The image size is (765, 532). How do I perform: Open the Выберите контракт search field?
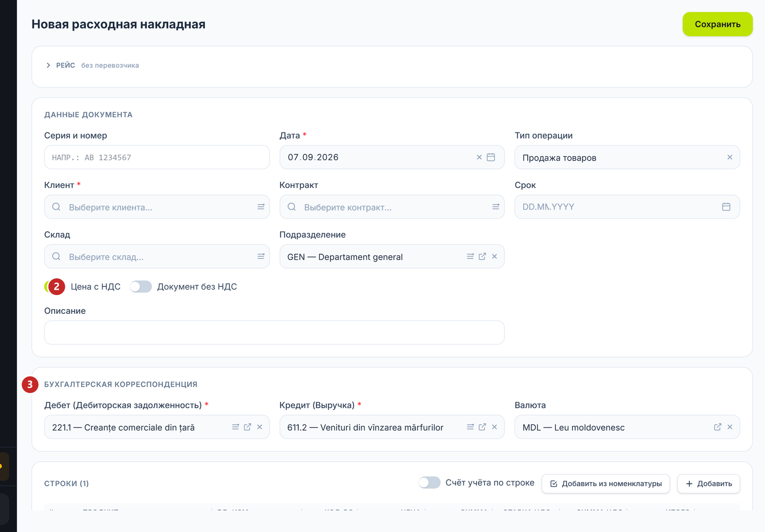[x=392, y=207]
